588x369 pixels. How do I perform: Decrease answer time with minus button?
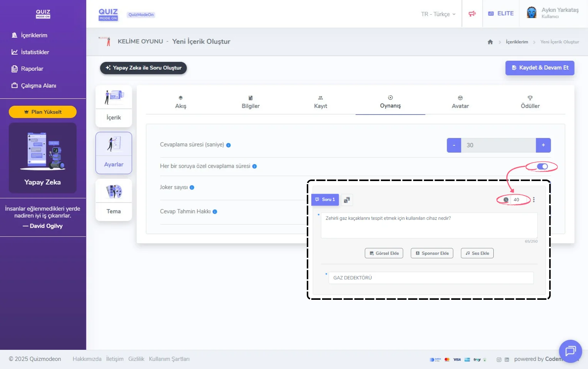454,145
